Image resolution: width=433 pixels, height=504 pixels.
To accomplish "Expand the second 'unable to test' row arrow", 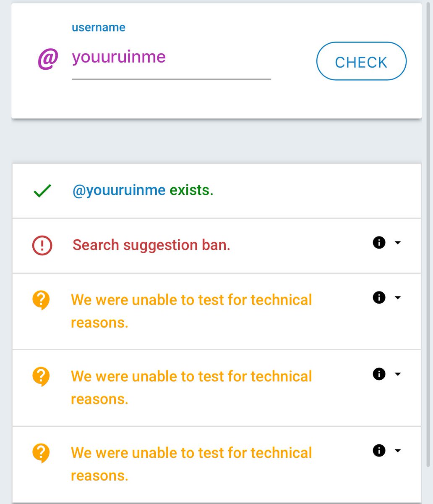I will tap(398, 374).
